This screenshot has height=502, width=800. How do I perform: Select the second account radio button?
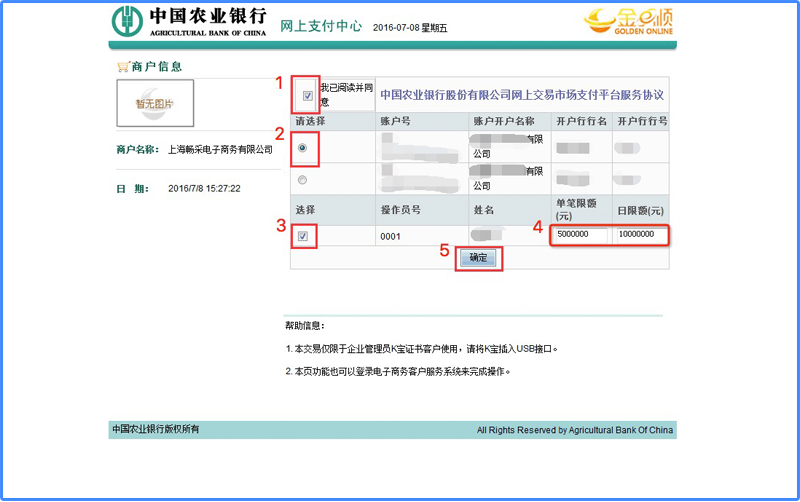[x=303, y=180]
